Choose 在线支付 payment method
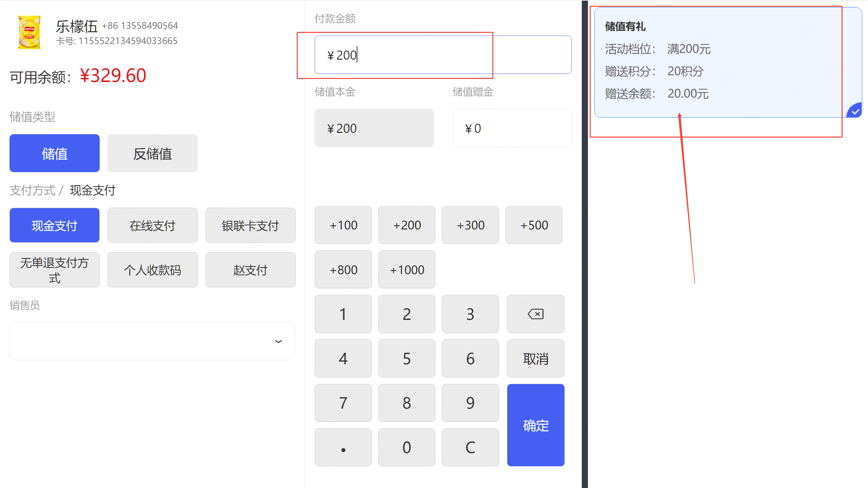 (152, 225)
